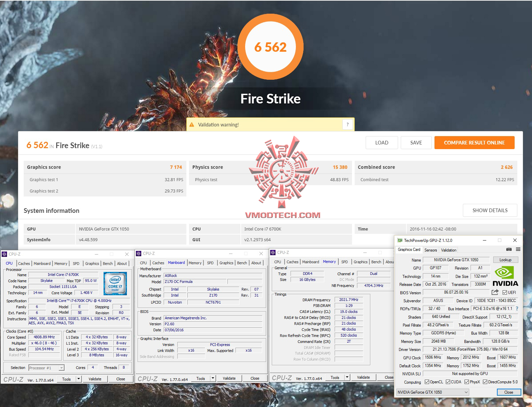Screen dimensions: 532x407
Task: Click the validation warning question mark button
Action: 347,124
